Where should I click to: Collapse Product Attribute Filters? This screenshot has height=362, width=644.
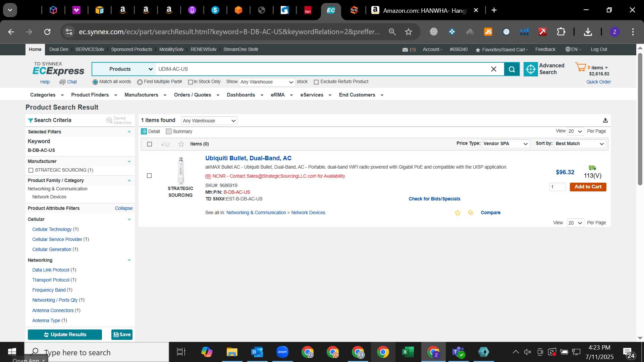pos(124,208)
